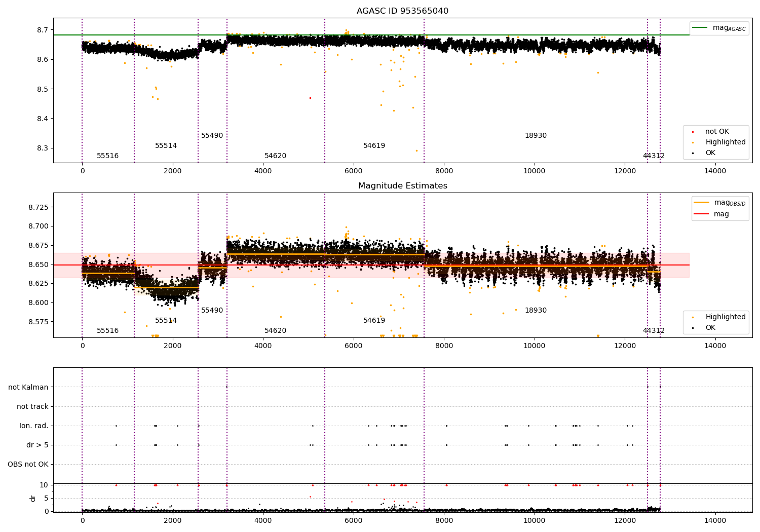
Task: Click x-axis tick 6000 under the bottom plot
Action: pos(353,520)
